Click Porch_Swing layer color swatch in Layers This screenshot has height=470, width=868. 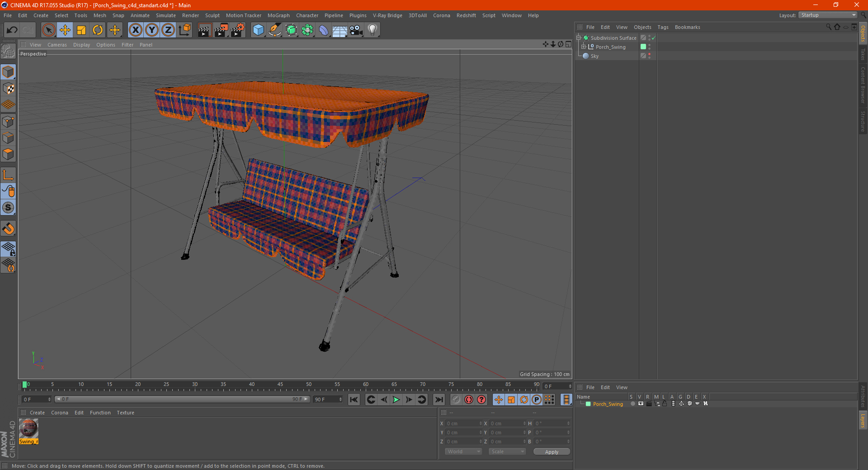(588, 404)
